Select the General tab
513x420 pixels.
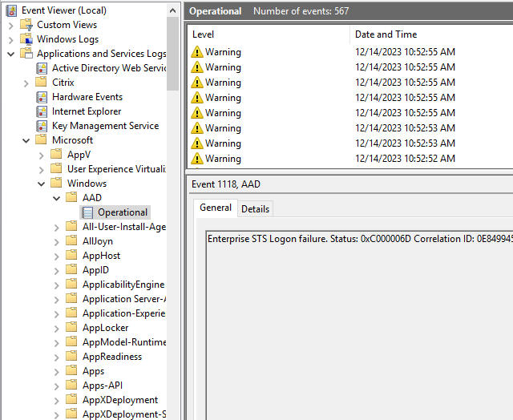(x=215, y=208)
